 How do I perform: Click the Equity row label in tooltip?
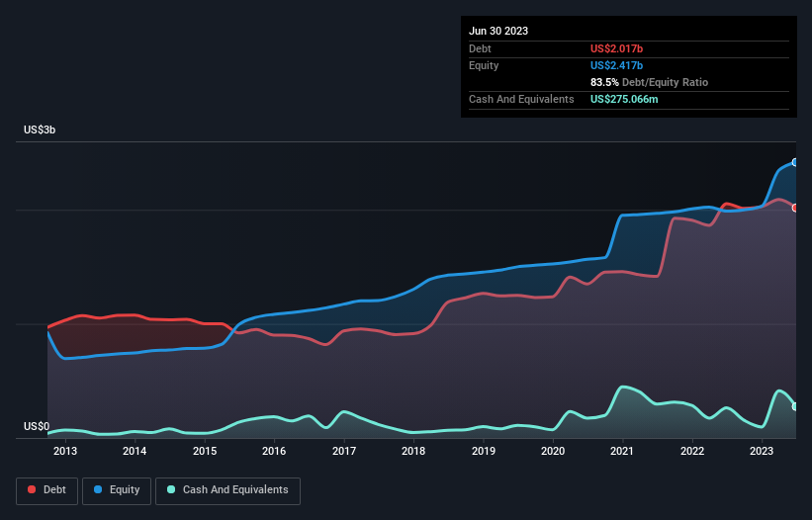[x=484, y=65]
